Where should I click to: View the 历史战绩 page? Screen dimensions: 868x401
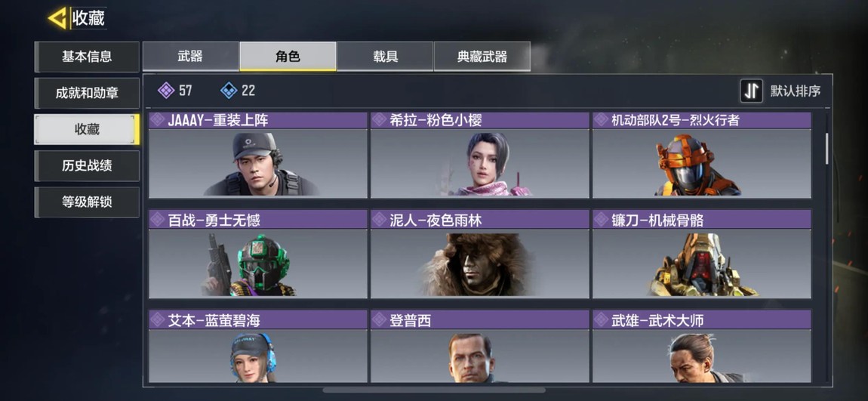coord(87,165)
